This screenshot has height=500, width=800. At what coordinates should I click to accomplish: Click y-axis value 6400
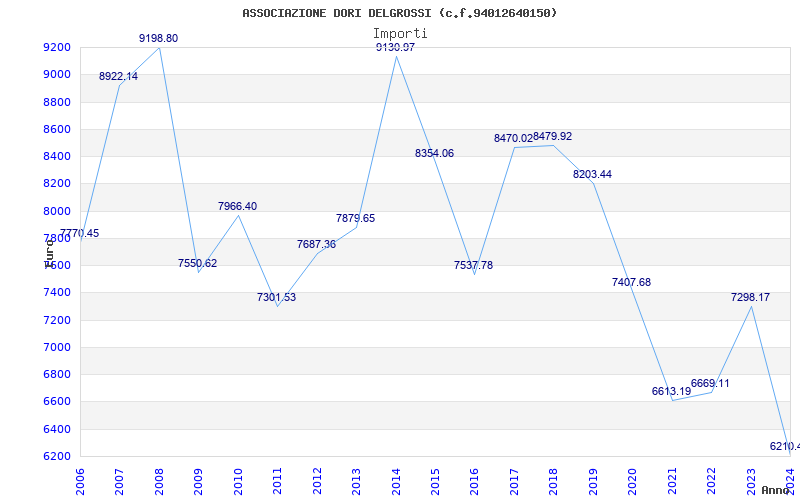(x=57, y=429)
